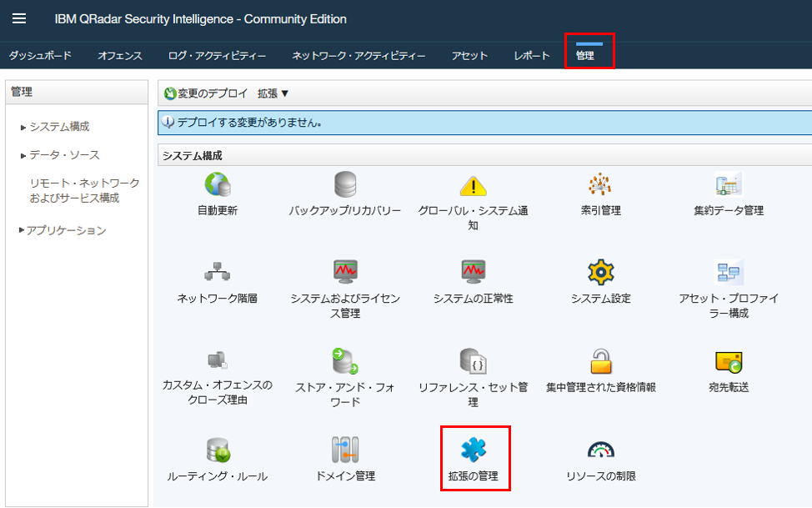Switch to the オフェンス tab
Viewport: 812px width, 508px height.
coord(119,55)
